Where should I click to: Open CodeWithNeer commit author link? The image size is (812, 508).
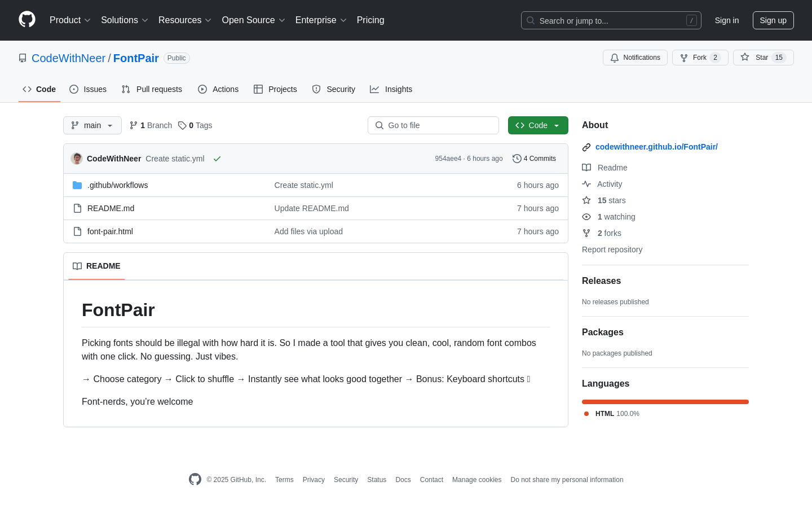114,159
